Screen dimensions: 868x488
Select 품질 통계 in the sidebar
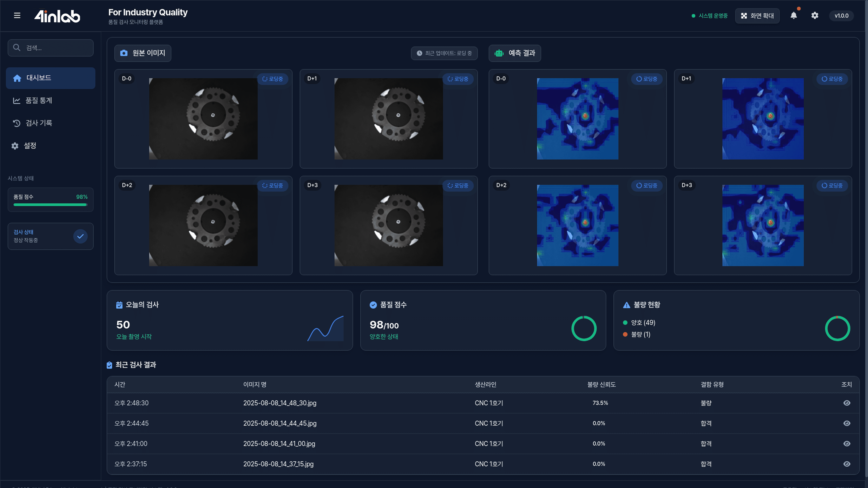click(x=39, y=100)
